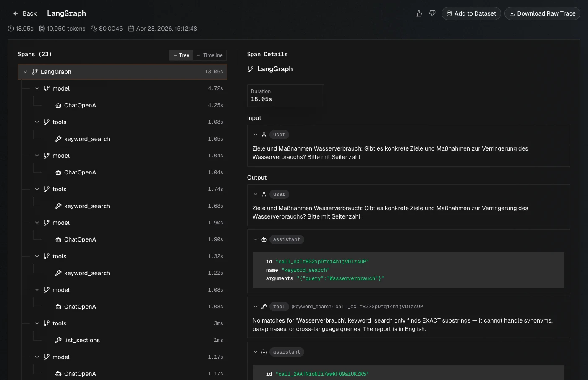Click the robot icon of ChatOpenAI 1.17s span

click(58, 374)
